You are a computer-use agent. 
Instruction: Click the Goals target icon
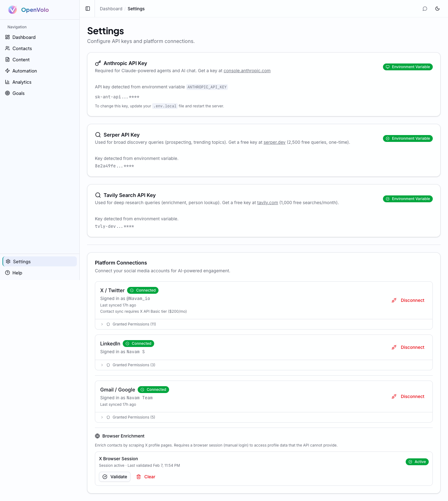(7, 93)
